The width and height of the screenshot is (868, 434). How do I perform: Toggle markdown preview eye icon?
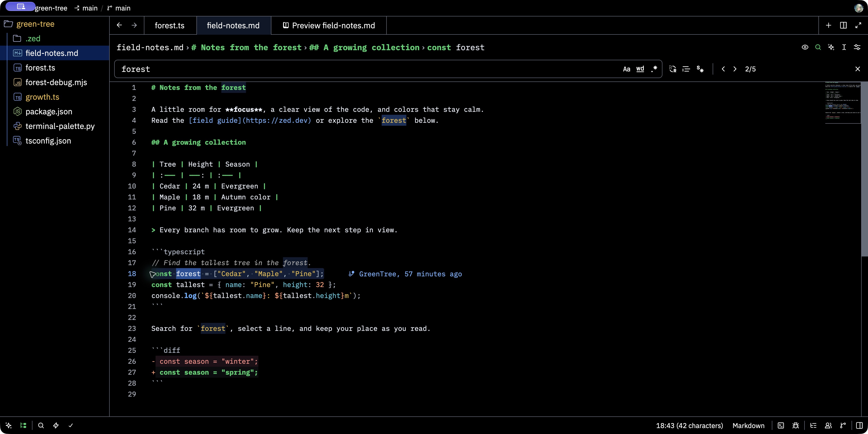click(x=805, y=47)
